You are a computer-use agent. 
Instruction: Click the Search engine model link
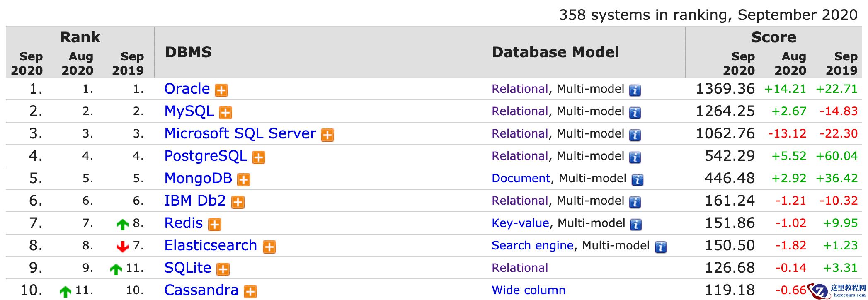532,245
